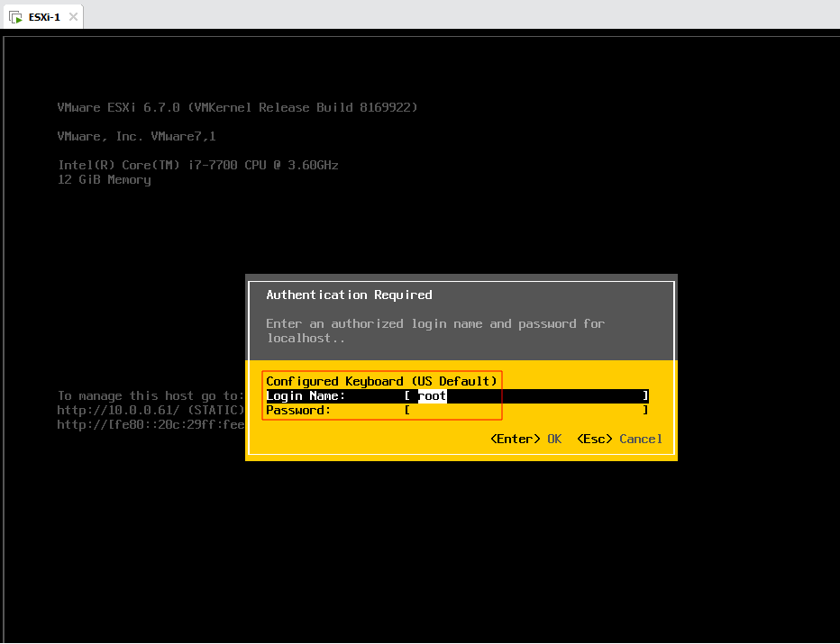Close the ESXi-1 tab
This screenshot has height=644, width=840.
coord(73,17)
